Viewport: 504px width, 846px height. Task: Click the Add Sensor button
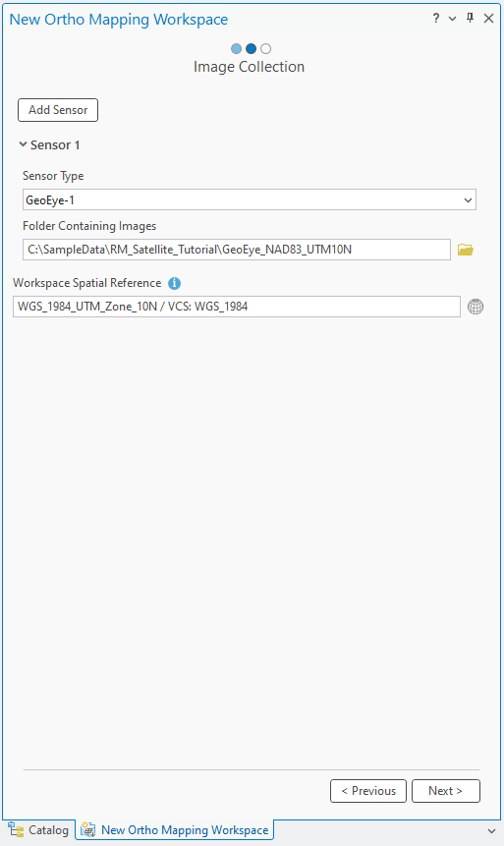tap(58, 110)
